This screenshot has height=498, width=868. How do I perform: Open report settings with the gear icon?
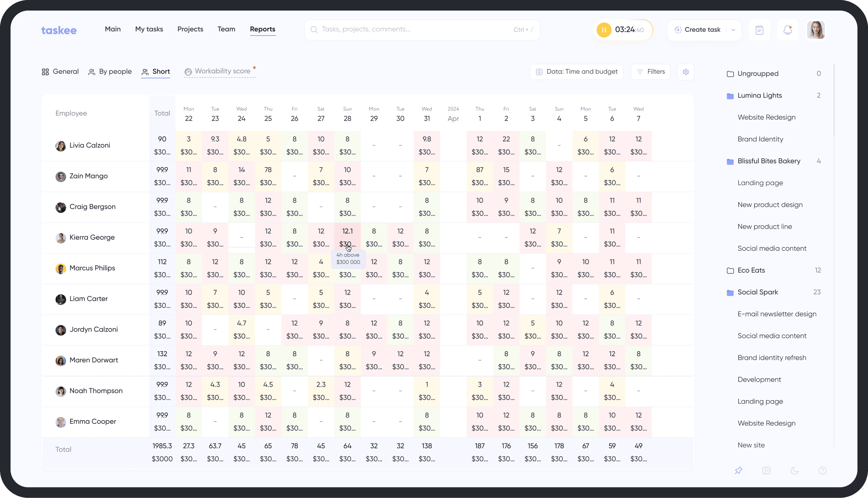pyautogui.click(x=686, y=72)
